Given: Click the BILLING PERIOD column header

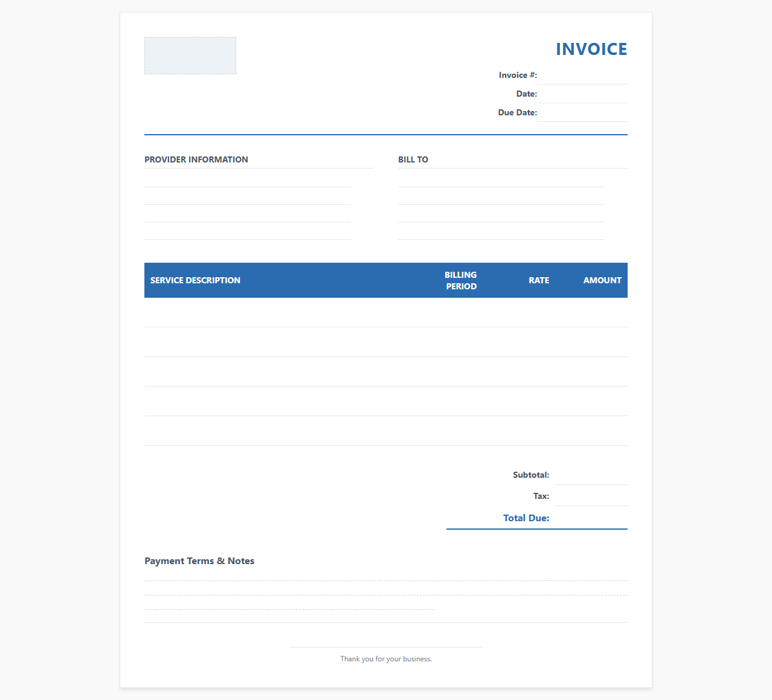Looking at the screenshot, I should [461, 280].
